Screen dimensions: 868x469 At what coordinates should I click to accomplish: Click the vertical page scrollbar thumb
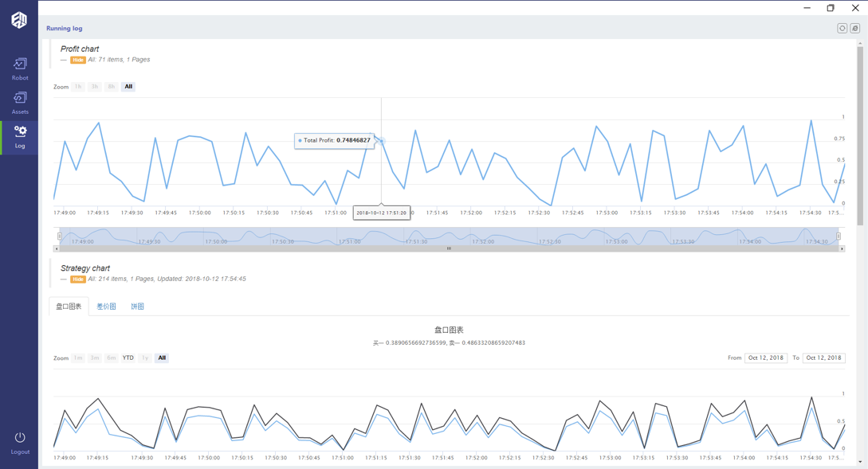point(860,136)
